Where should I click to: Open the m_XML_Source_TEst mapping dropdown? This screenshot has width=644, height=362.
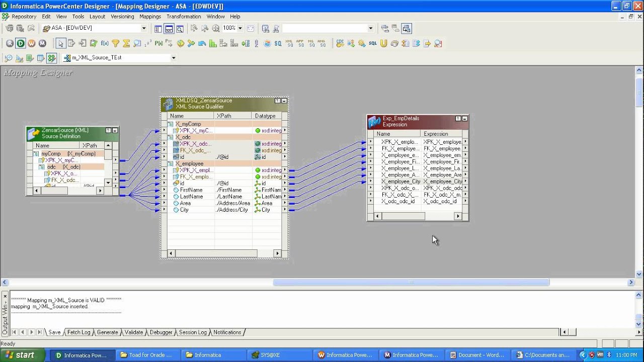click(x=174, y=58)
